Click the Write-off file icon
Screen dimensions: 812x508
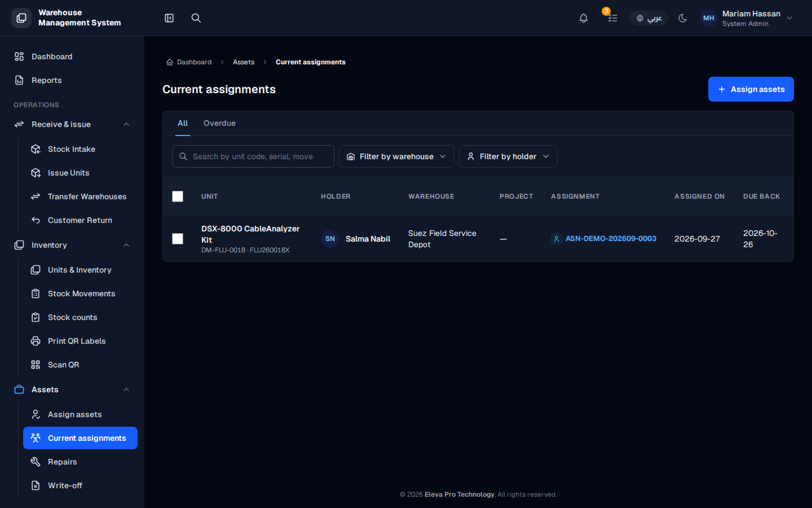(36, 485)
